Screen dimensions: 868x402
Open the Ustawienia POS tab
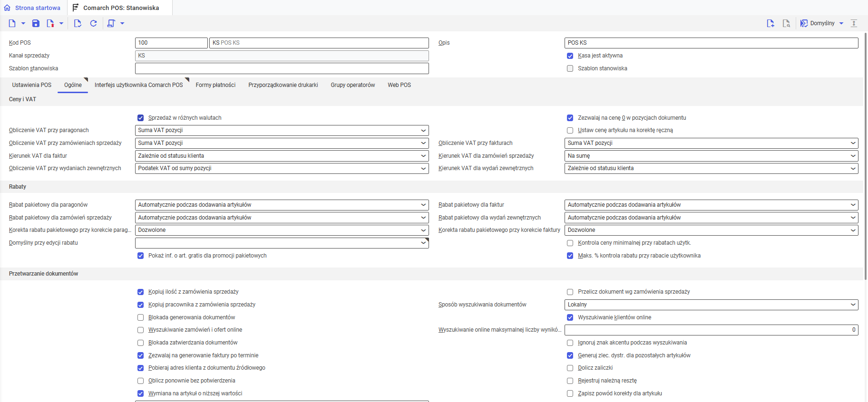pyautogui.click(x=32, y=85)
